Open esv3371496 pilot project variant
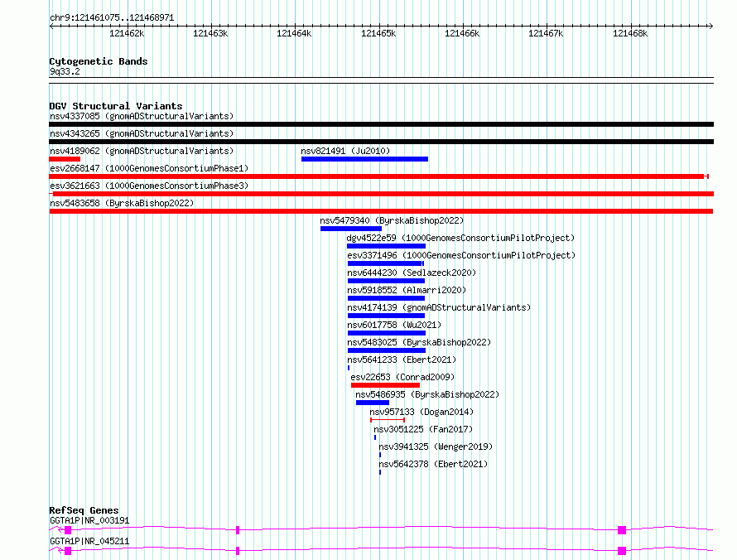This screenshot has height=560, width=737. (x=461, y=255)
